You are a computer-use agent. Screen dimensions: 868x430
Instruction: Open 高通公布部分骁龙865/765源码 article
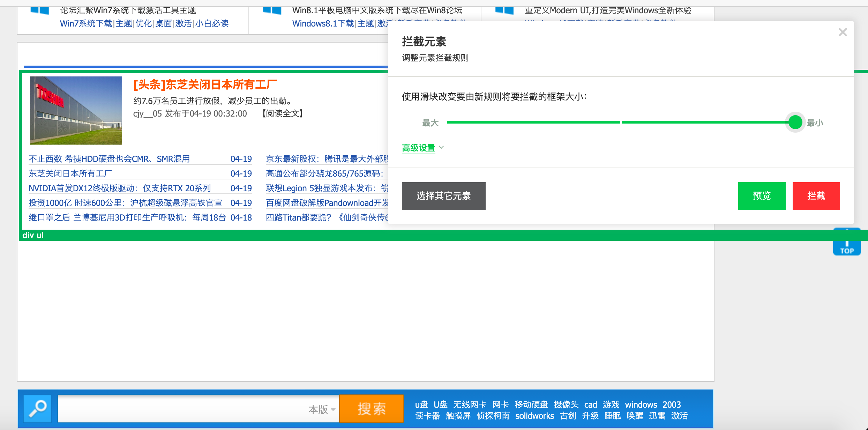point(325,173)
